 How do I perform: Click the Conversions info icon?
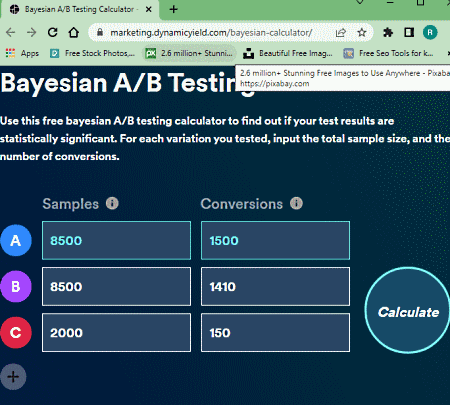(296, 203)
